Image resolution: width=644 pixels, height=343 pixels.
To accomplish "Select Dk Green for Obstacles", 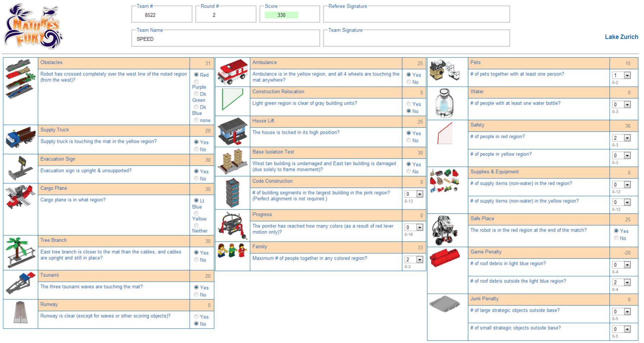I will coord(196,94).
